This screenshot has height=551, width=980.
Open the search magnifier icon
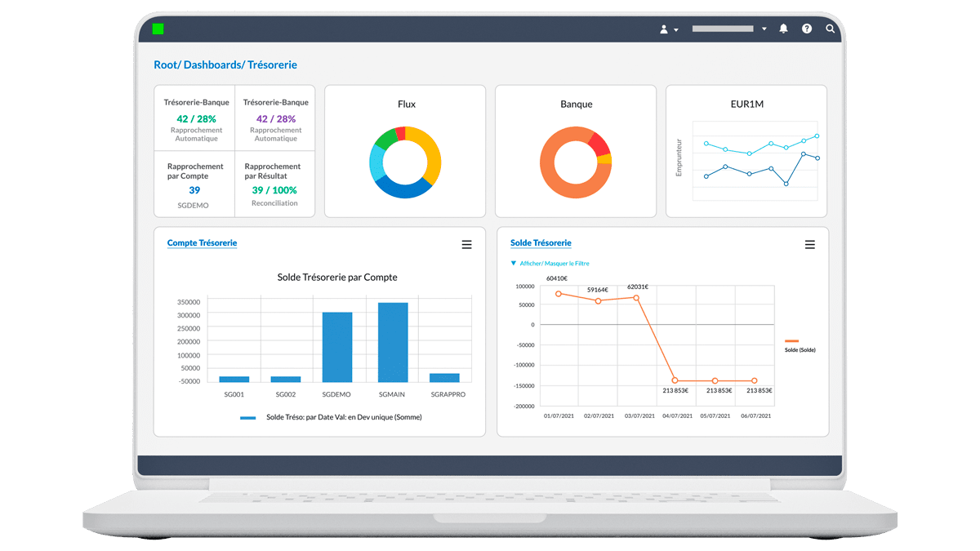click(x=830, y=29)
